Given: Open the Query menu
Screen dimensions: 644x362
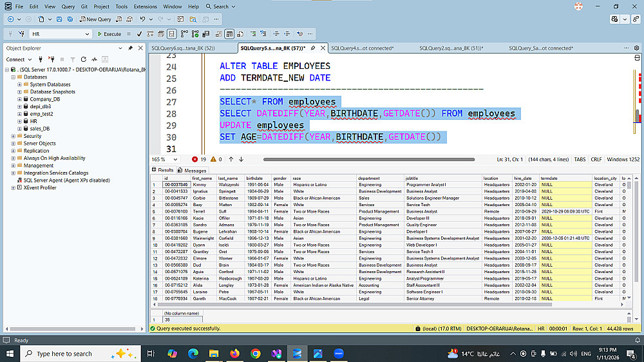Looking at the screenshot, I should tap(68, 6).
